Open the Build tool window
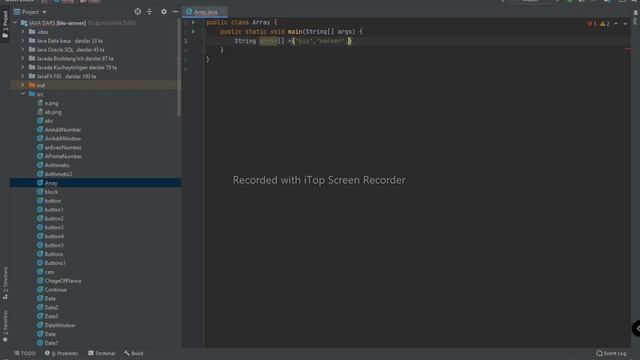 (134, 353)
